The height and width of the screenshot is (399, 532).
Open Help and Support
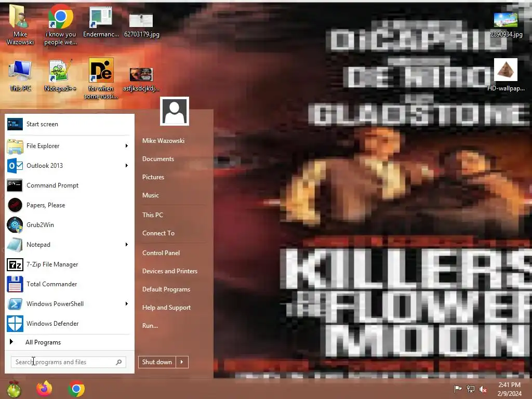coord(166,308)
